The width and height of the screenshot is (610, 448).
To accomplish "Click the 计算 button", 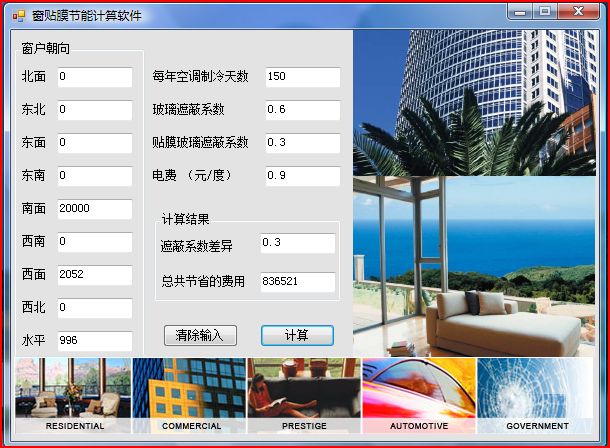I will click(297, 335).
